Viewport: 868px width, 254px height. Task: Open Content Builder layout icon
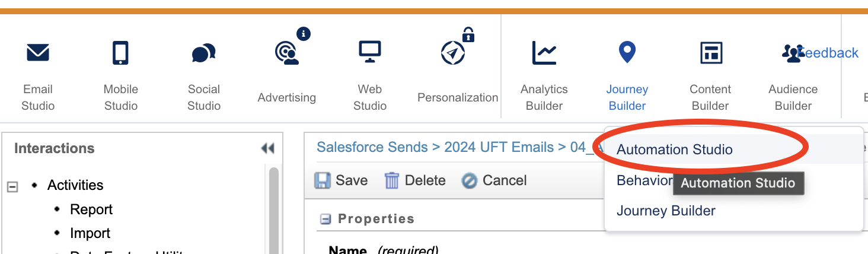point(710,53)
